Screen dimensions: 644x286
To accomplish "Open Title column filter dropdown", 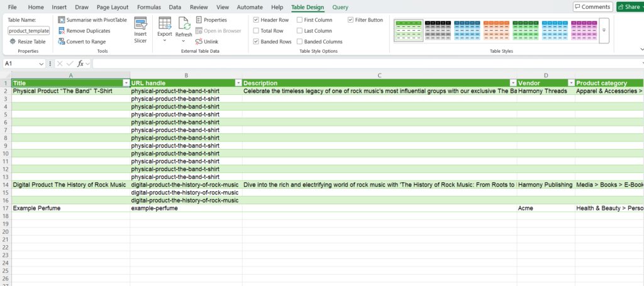I will coord(126,83).
